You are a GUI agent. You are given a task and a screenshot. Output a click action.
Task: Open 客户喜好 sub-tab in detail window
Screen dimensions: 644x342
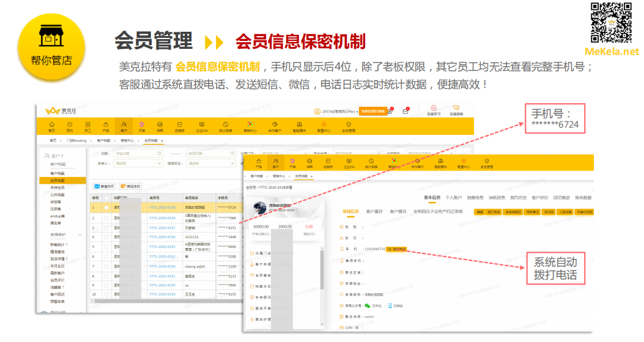pos(374,211)
